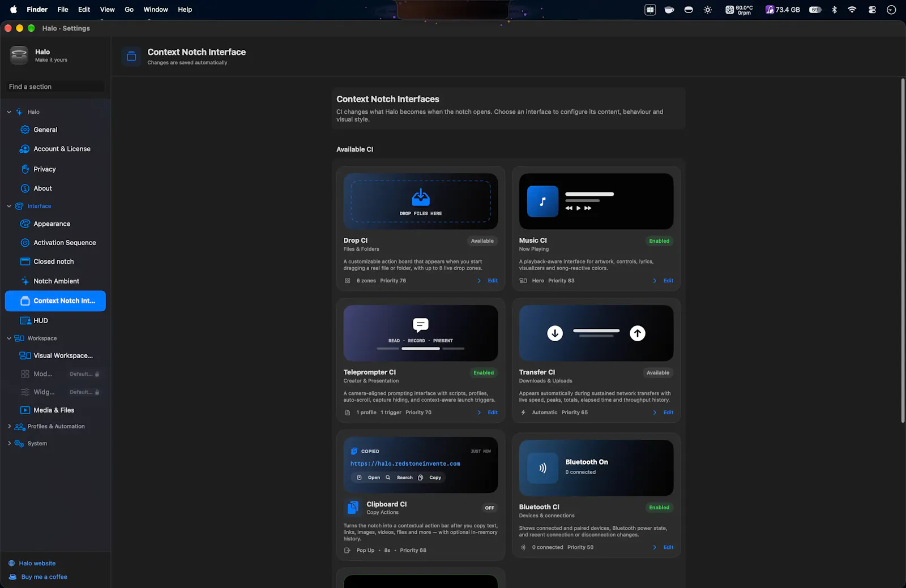The height and width of the screenshot is (588, 906).
Task: Open the View menu
Action: pyautogui.click(x=107, y=10)
